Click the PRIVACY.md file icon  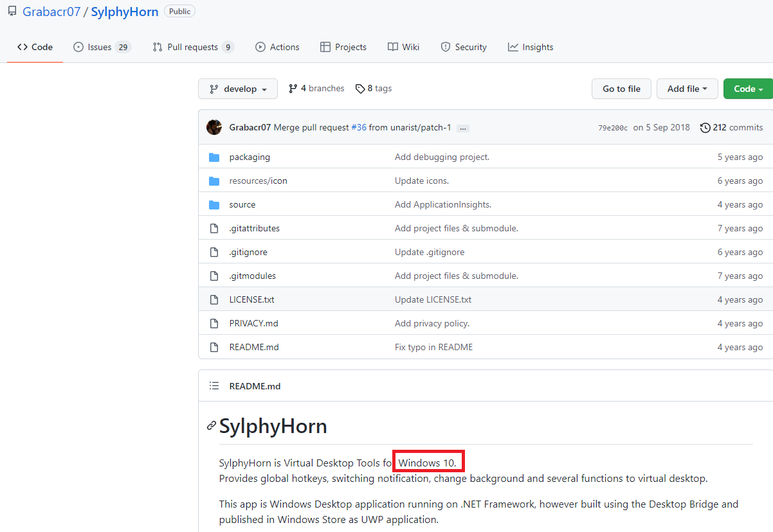214,323
